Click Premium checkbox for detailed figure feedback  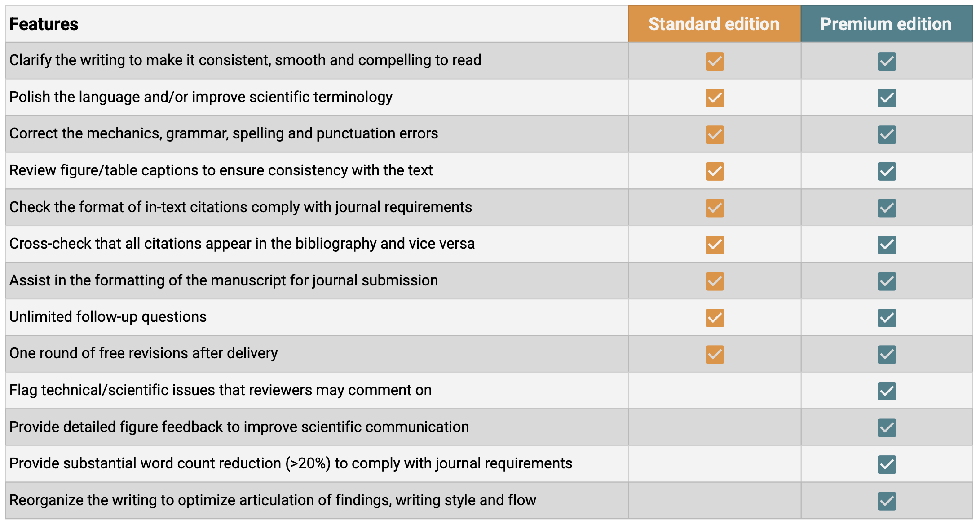click(887, 427)
